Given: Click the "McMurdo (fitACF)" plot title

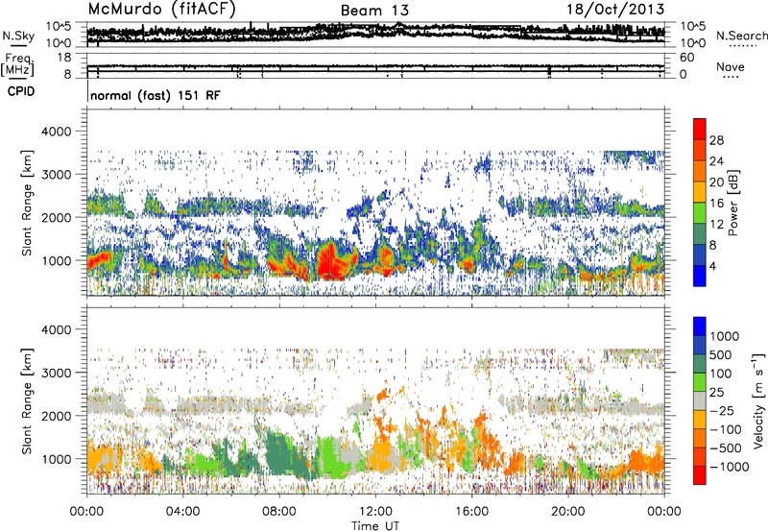Looking at the screenshot, I should pyautogui.click(x=161, y=9).
